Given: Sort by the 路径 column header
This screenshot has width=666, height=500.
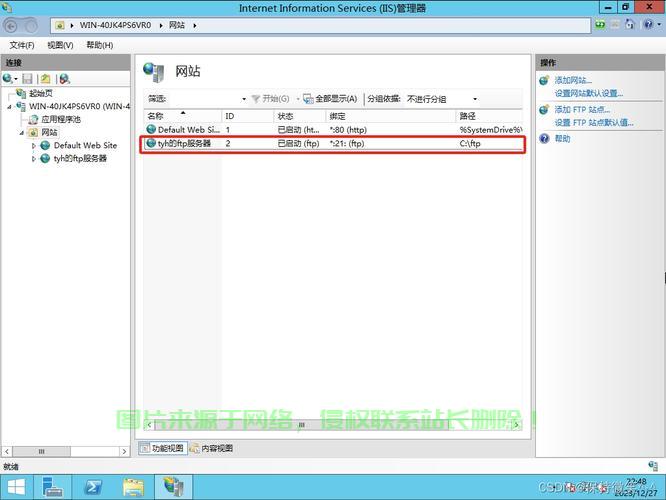Looking at the screenshot, I should click(x=489, y=116).
